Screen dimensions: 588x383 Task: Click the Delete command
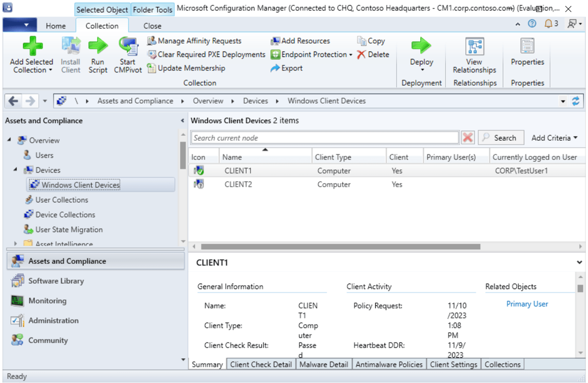point(373,55)
